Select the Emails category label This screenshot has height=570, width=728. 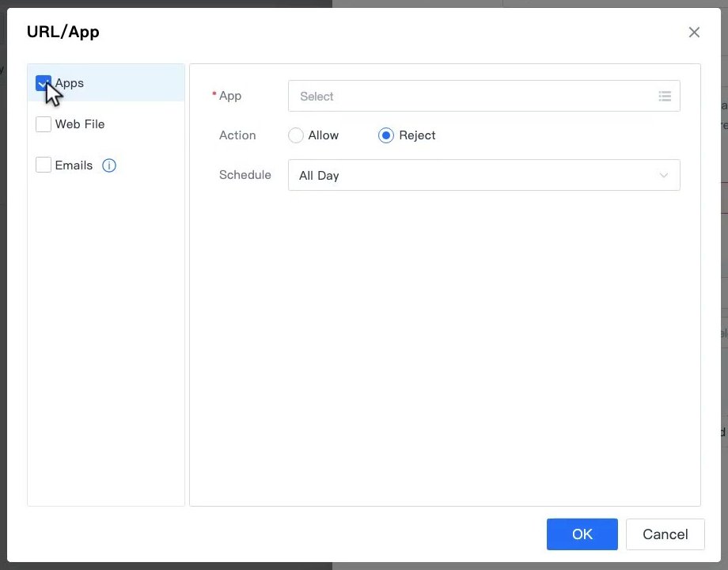click(x=74, y=165)
